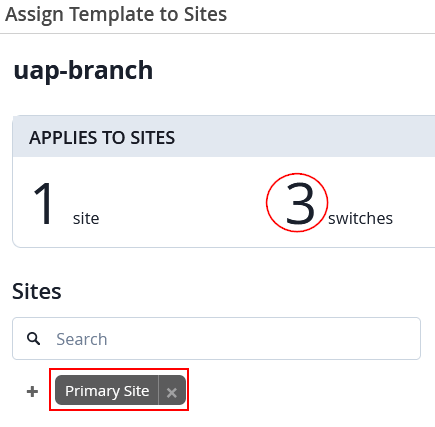Focus the Sites Search input field

coord(216,338)
